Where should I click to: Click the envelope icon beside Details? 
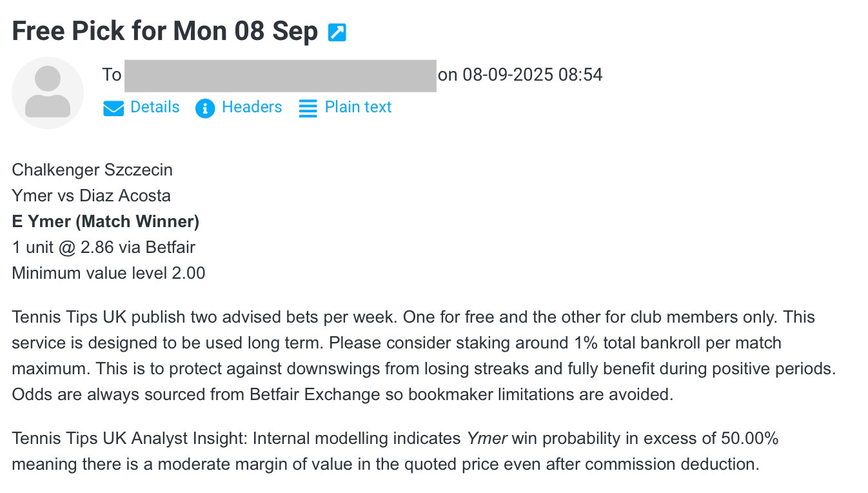(x=113, y=108)
